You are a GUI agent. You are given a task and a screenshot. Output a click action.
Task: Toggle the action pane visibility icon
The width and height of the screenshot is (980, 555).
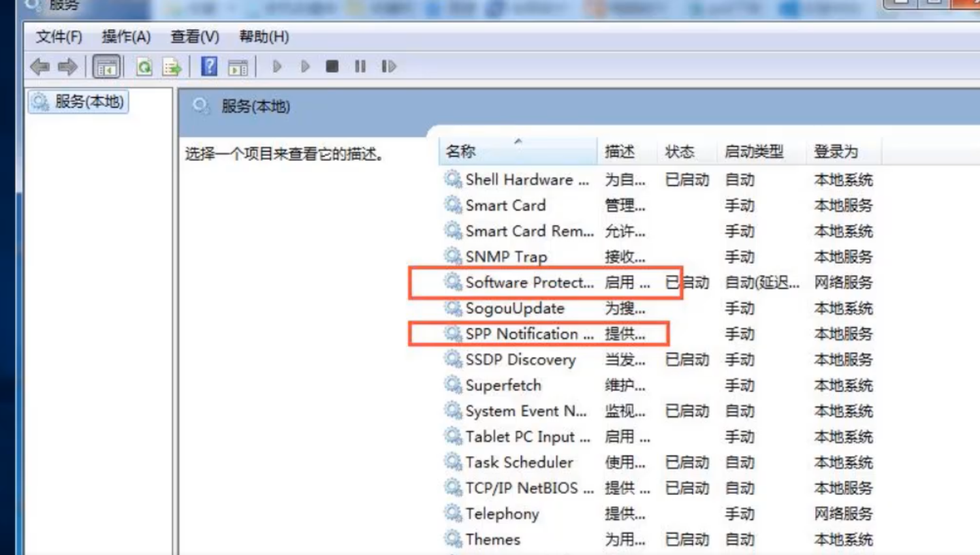(238, 66)
